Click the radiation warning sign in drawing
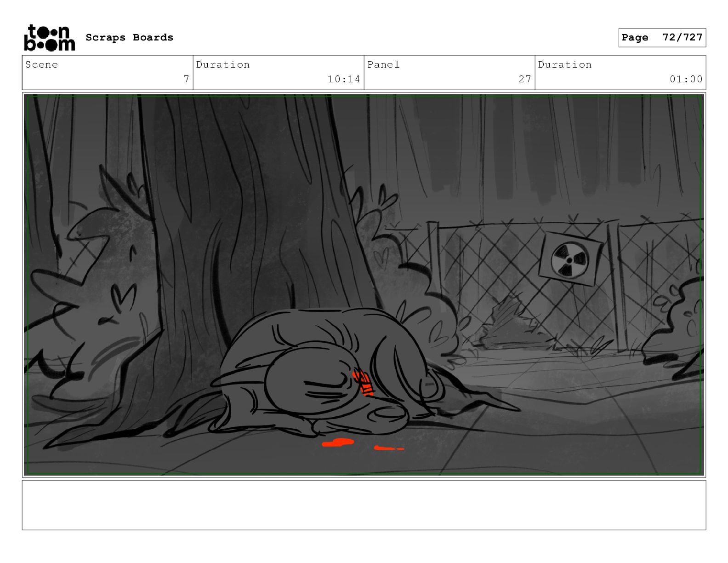Screen dimensions: 728x563 (x=570, y=259)
